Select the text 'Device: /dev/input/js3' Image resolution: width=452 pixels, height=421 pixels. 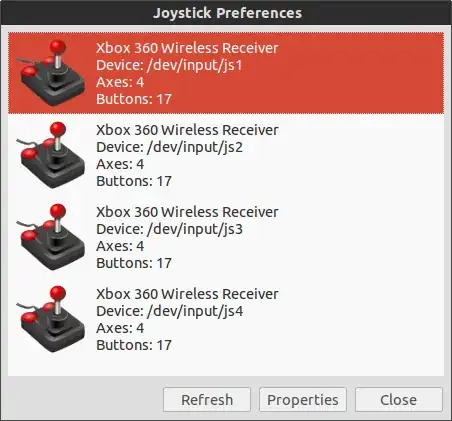pyautogui.click(x=169, y=229)
